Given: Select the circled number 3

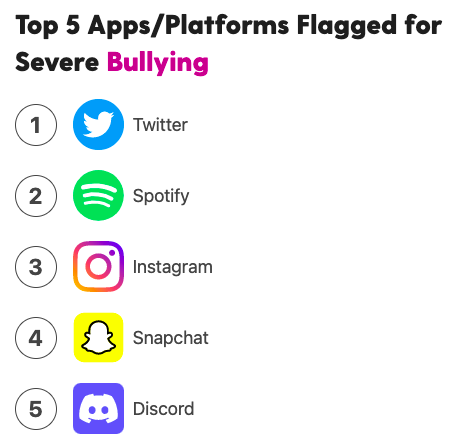Looking at the screenshot, I should coord(36,267).
